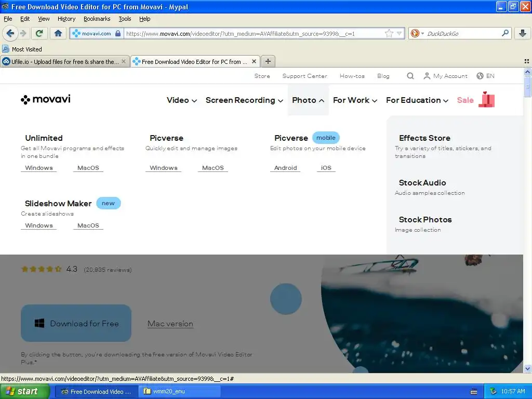The image size is (532, 399).
Task: Expand the Video dropdown menu
Action: pos(181,100)
